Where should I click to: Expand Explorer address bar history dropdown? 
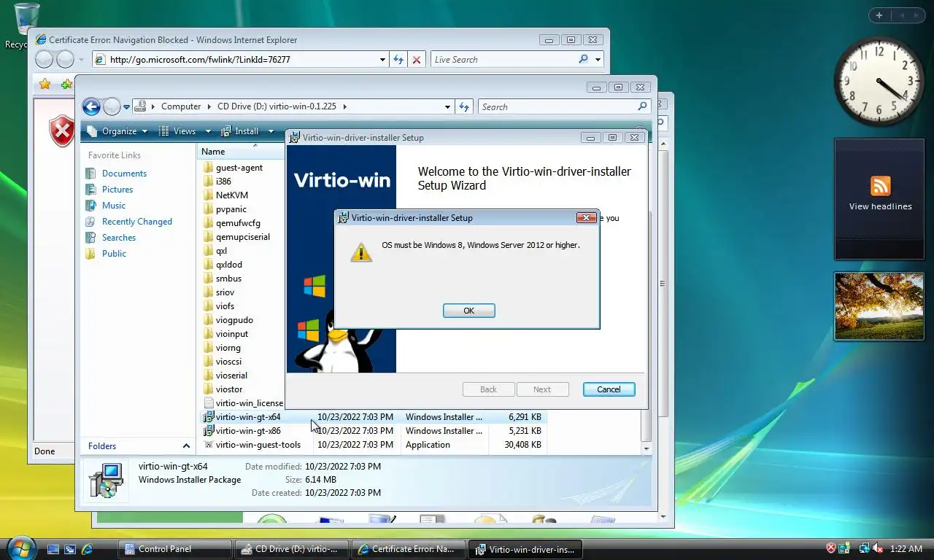[447, 107]
